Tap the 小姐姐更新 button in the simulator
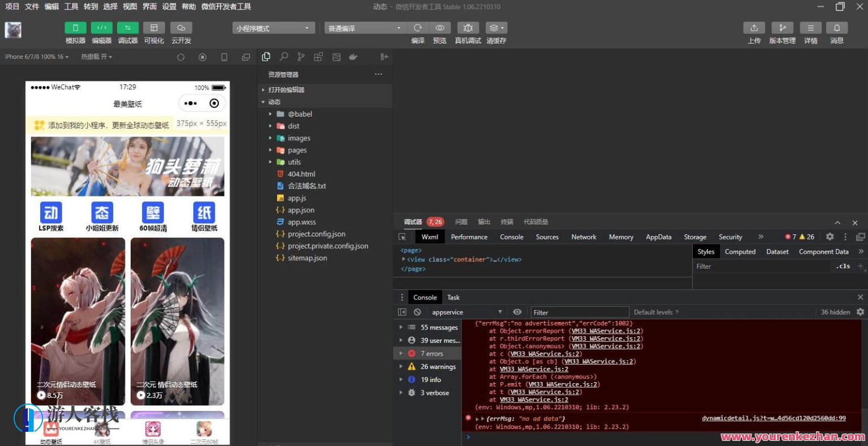The image size is (868, 446). pyautogui.click(x=102, y=217)
